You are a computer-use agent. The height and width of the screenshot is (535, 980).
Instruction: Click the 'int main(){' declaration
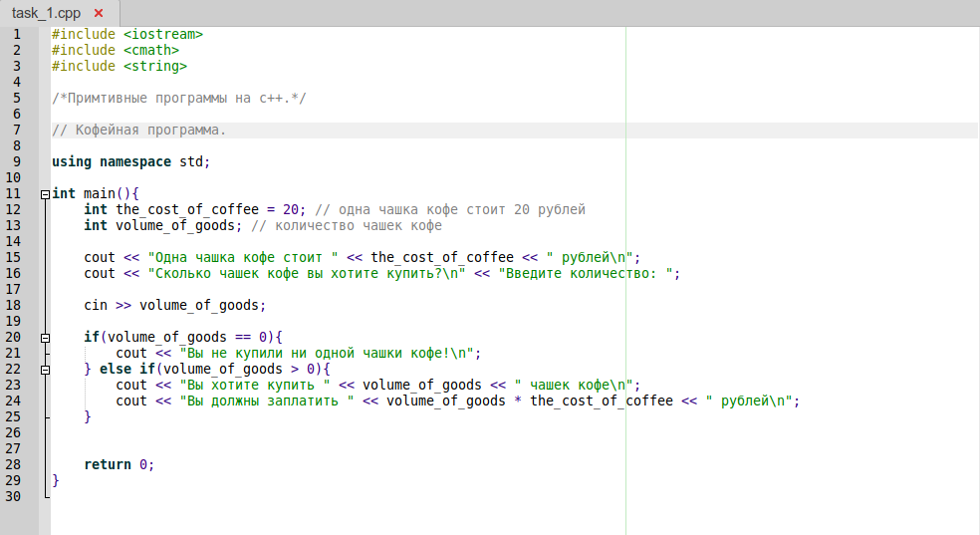coord(96,193)
